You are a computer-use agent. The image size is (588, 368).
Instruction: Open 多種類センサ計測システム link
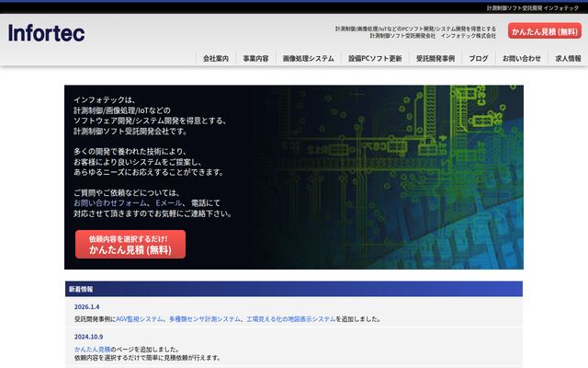click(204, 319)
